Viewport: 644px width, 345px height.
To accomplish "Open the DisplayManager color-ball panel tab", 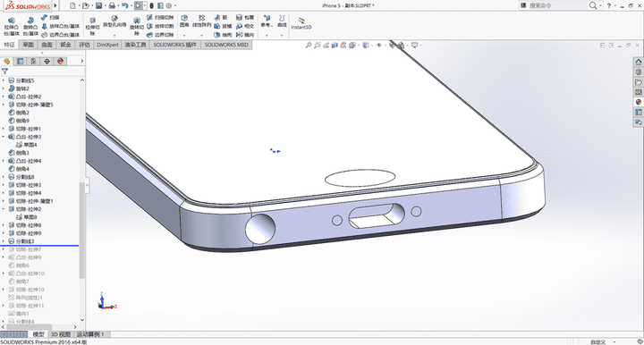I will point(61,61).
